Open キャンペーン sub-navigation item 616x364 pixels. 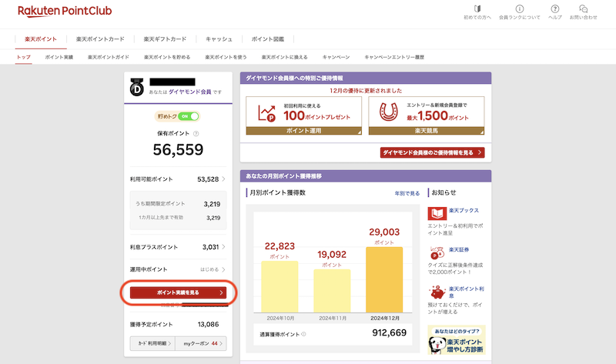click(336, 57)
